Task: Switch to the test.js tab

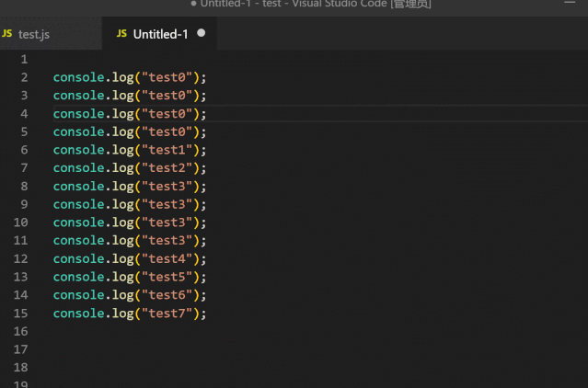Action: pyautogui.click(x=51, y=34)
